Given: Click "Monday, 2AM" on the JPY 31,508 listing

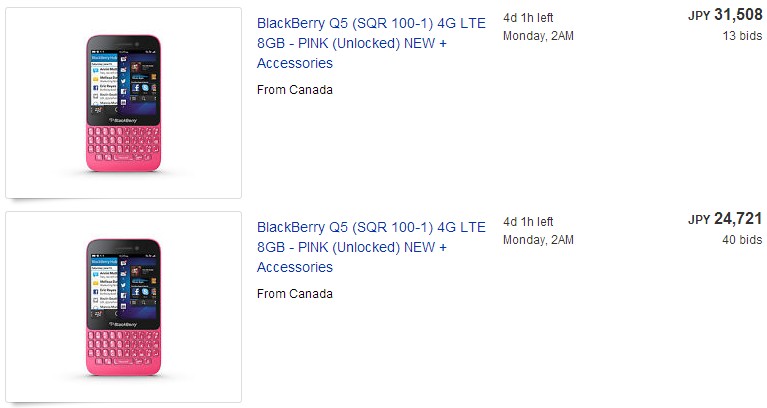Looking at the screenshot, I should tap(538, 36).
